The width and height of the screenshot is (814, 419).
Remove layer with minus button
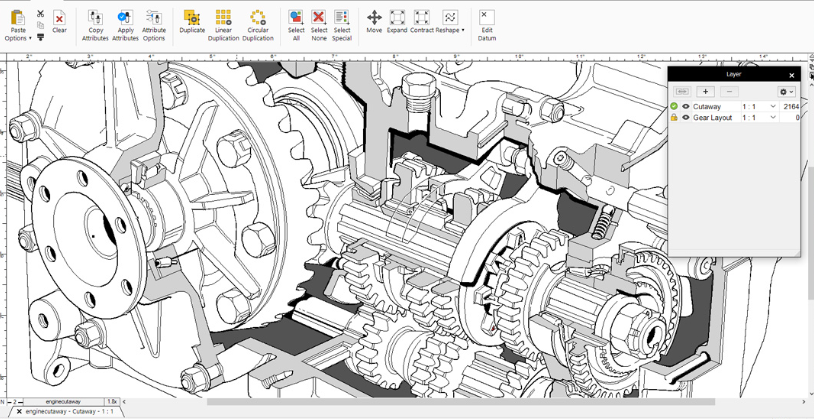tap(729, 91)
